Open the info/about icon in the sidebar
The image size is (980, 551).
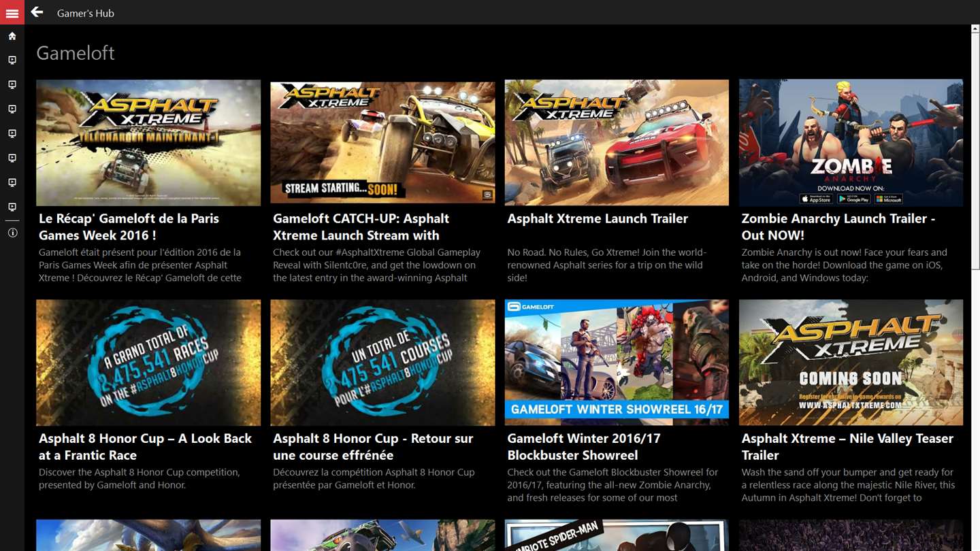click(x=12, y=233)
